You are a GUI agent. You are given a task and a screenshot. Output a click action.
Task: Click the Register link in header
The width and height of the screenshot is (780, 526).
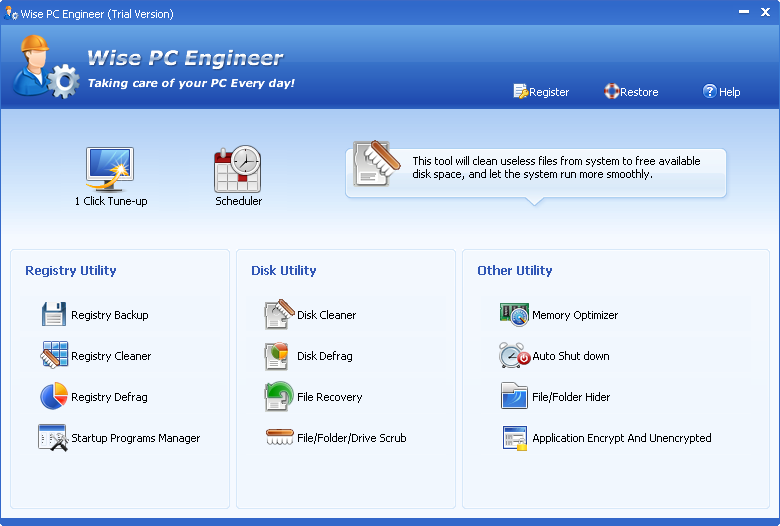pos(541,92)
